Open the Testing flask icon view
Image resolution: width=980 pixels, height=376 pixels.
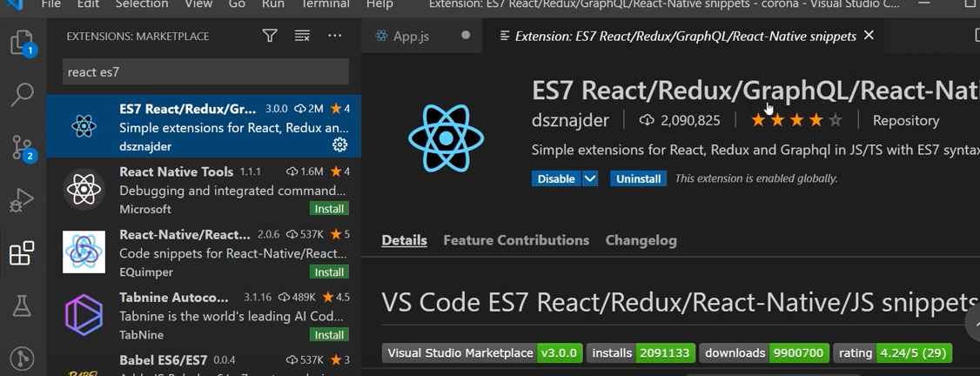[23, 306]
